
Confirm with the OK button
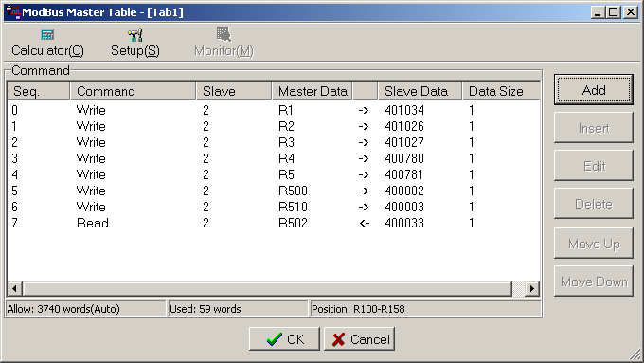pyautogui.click(x=284, y=339)
